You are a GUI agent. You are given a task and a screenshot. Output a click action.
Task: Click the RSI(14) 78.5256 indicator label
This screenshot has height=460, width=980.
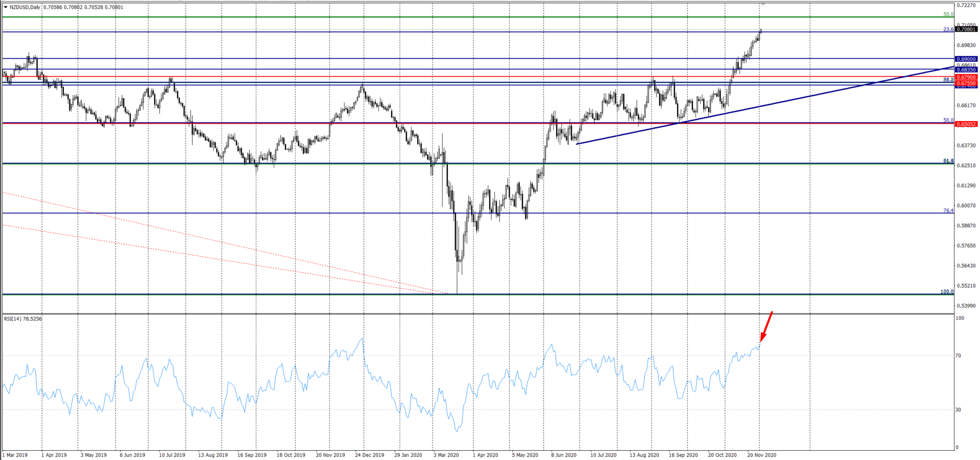click(x=23, y=319)
